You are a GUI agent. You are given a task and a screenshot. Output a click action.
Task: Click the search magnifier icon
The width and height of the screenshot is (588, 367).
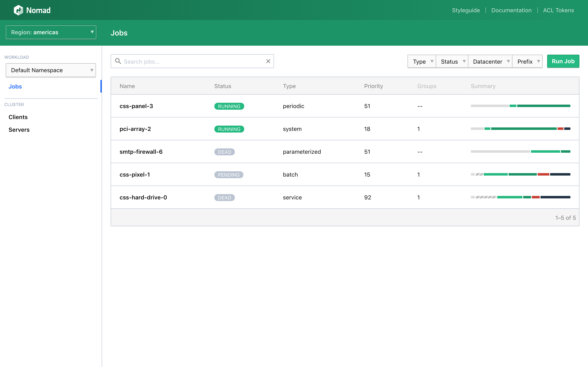pos(118,61)
